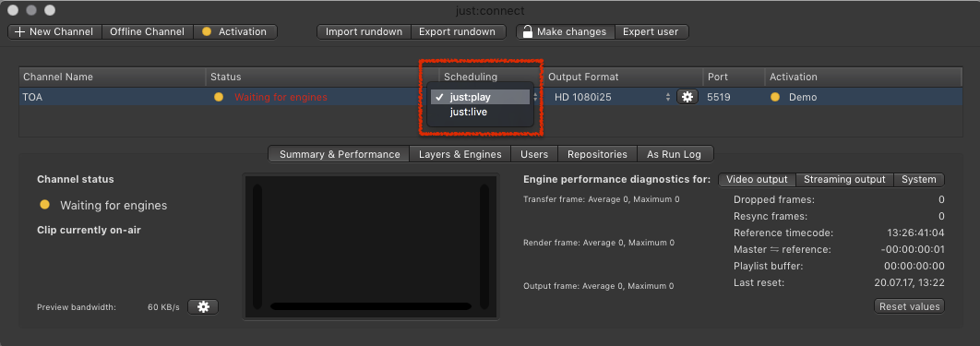Open the Layers & Engines tab
980x346 pixels.
460,154
